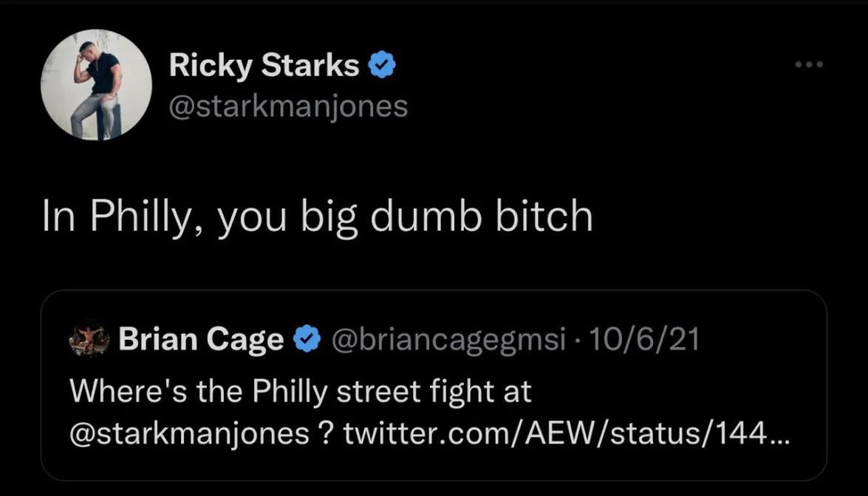Click the @starkmanjones mention in the quoted tweet

[189, 434]
